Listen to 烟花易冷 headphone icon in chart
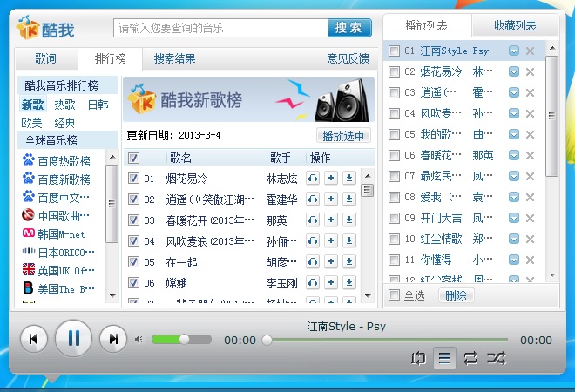This screenshot has width=575, height=392. click(x=313, y=179)
